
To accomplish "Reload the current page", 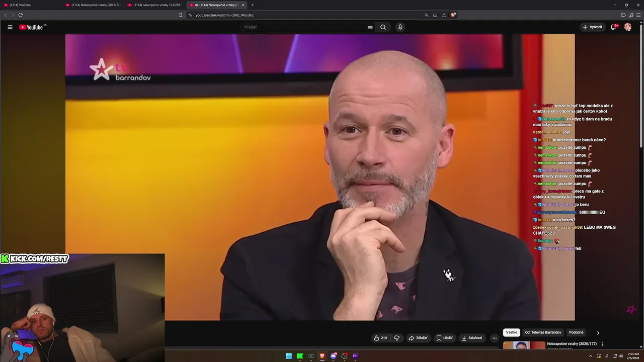I will (x=21, y=15).
